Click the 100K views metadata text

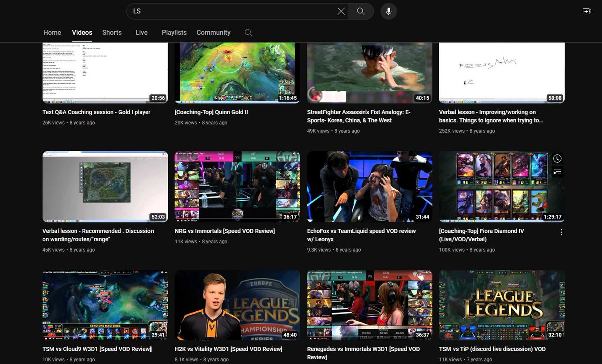[452, 249]
